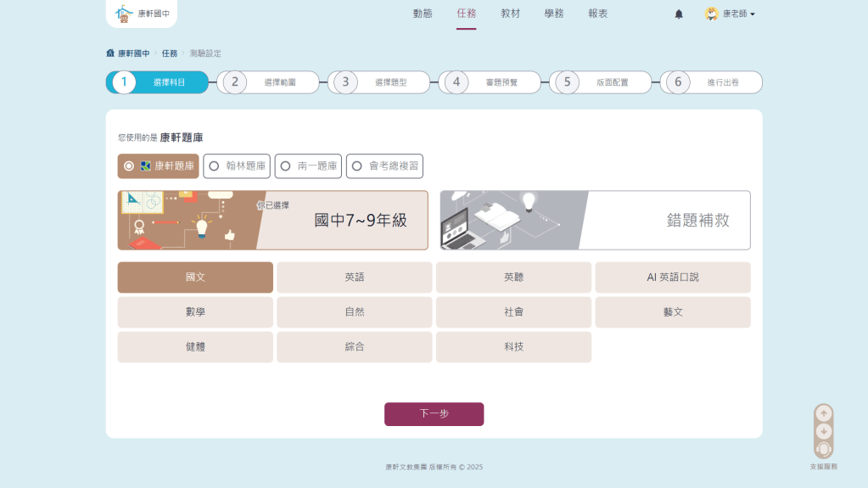868x488 pixels.
Task: Jump to step 3 選擇題型
Action: [378, 82]
